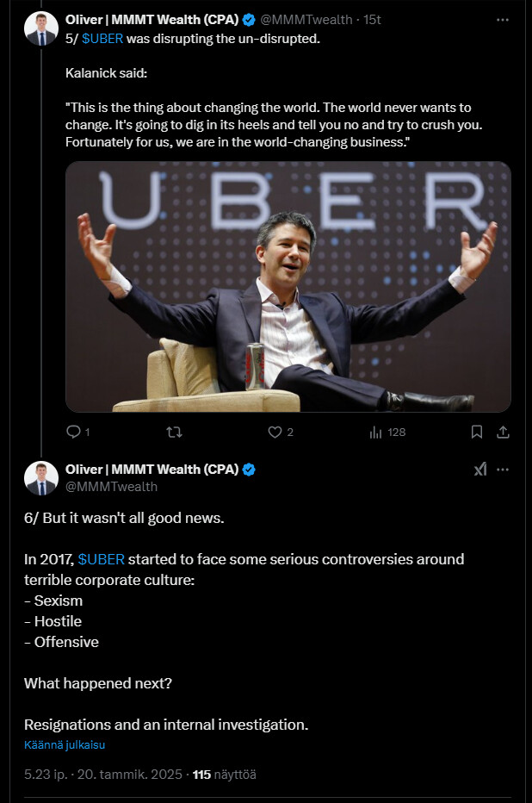The image size is (532, 803).
Task: Reply to the 5/ Uber tweet
Action: point(73,432)
